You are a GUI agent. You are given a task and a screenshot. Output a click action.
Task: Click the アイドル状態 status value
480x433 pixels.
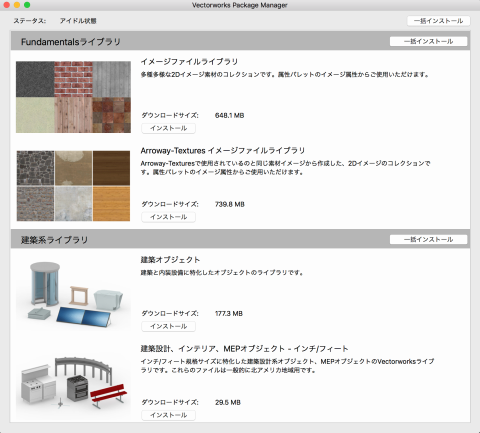(78, 21)
